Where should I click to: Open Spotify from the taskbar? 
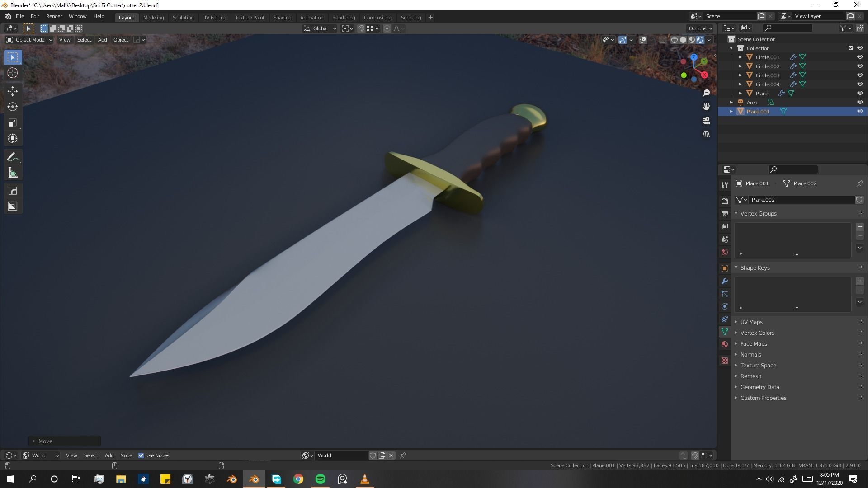coord(321,479)
